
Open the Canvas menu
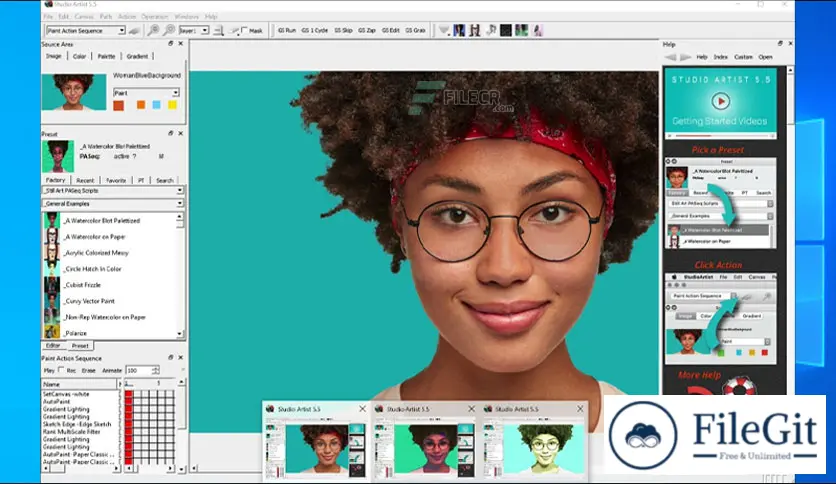click(84, 17)
